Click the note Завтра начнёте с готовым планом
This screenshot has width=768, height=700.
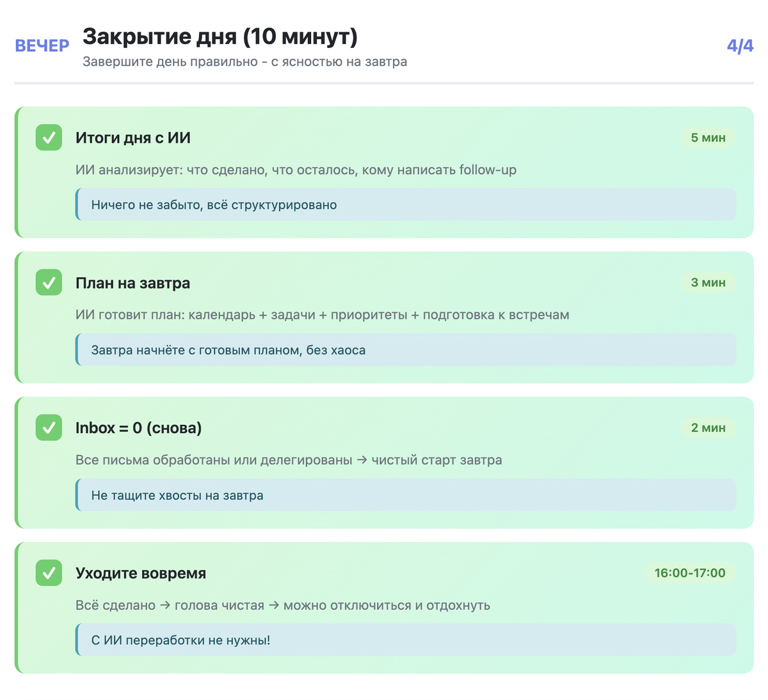click(x=406, y=350)
